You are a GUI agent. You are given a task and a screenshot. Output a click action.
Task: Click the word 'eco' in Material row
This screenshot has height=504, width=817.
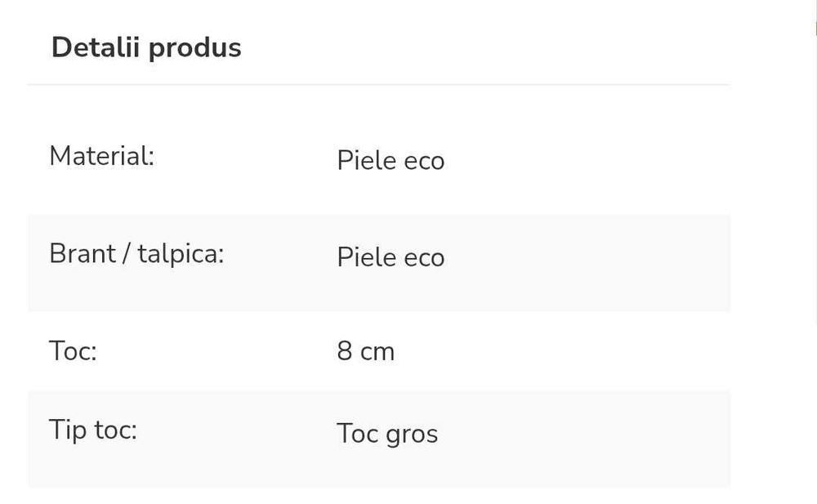click(x=425, y=162)
